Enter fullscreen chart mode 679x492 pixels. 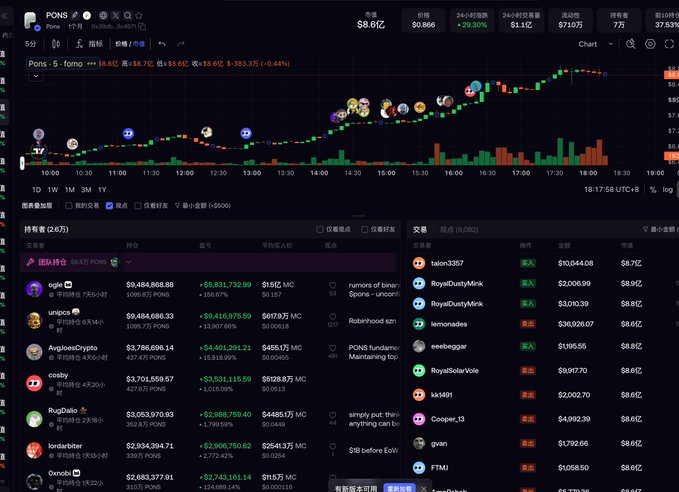point(669,44)
